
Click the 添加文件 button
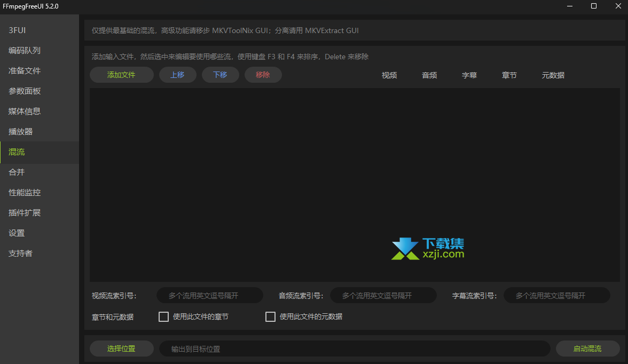121,75
